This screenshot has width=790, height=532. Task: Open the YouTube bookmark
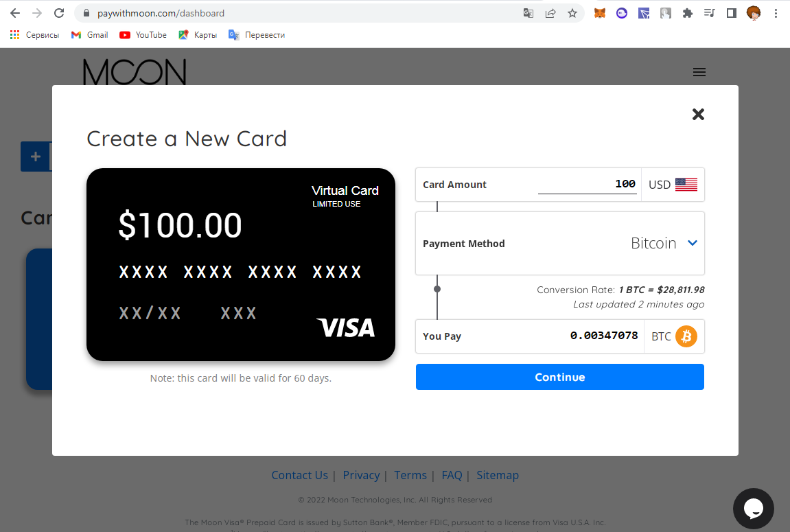point(143,35)
